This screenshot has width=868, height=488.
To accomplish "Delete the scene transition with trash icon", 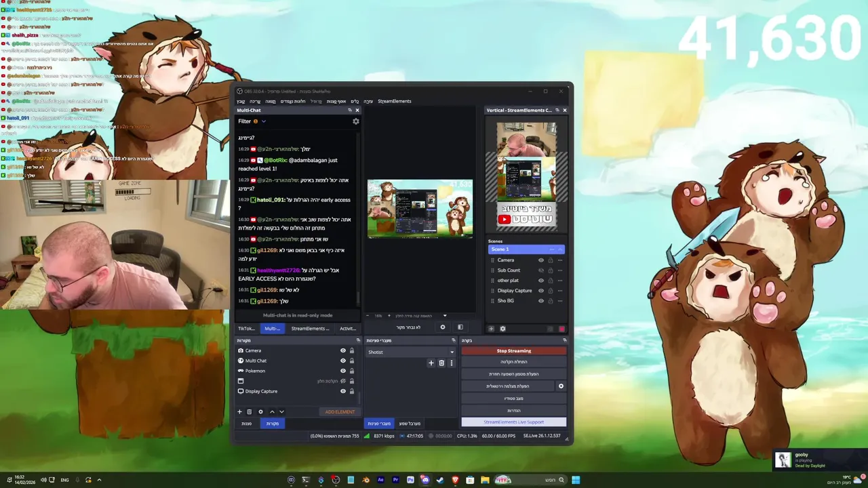I will (x=441, y=363).
